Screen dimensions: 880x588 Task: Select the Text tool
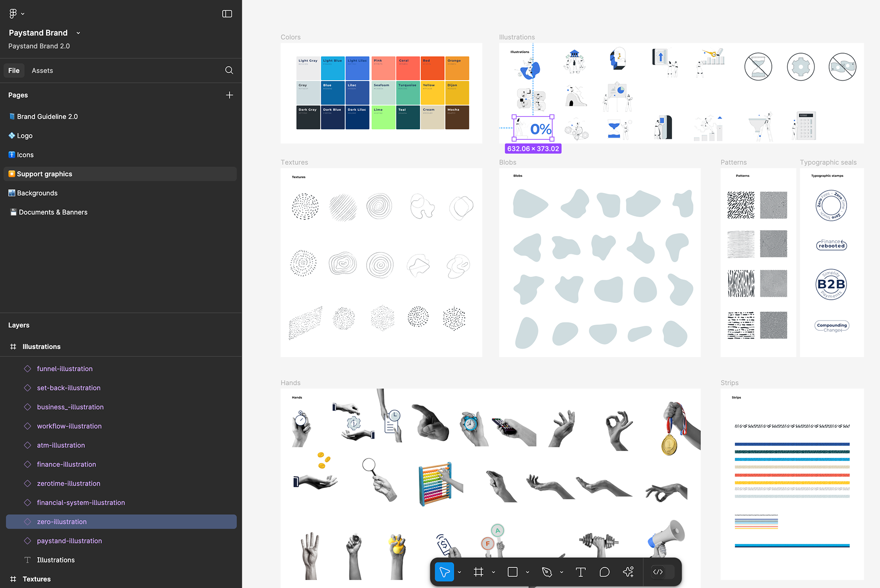pyautogui.click(x=580, y=572)
